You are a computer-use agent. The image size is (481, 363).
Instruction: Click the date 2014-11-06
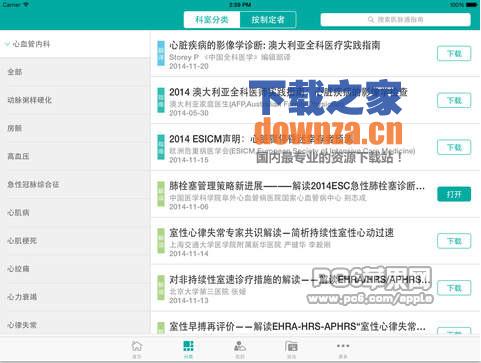pyautogui.click(x=189, y=207)
